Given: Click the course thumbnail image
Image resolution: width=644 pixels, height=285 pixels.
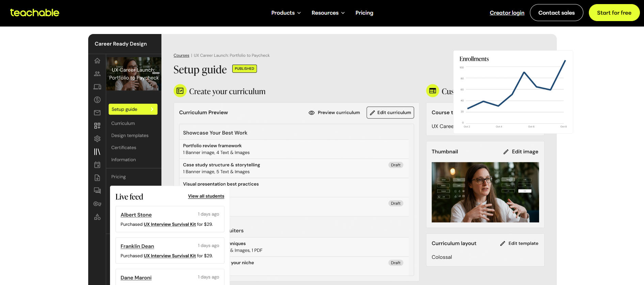Looking at the screenshot, I should 485,192.
